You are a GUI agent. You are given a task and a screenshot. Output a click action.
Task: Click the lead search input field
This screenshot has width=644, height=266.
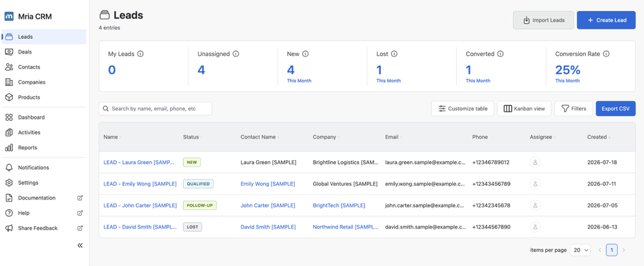point(156,108)
